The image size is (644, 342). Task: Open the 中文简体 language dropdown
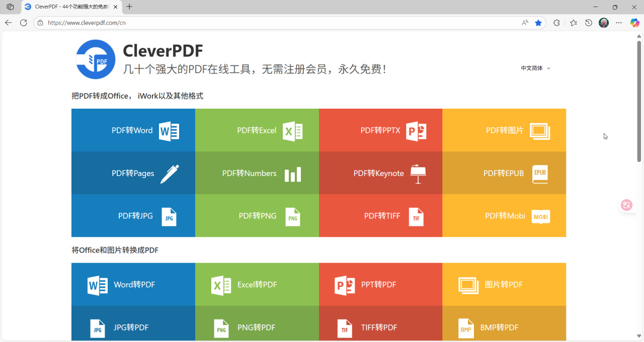[x=536, y=68]
